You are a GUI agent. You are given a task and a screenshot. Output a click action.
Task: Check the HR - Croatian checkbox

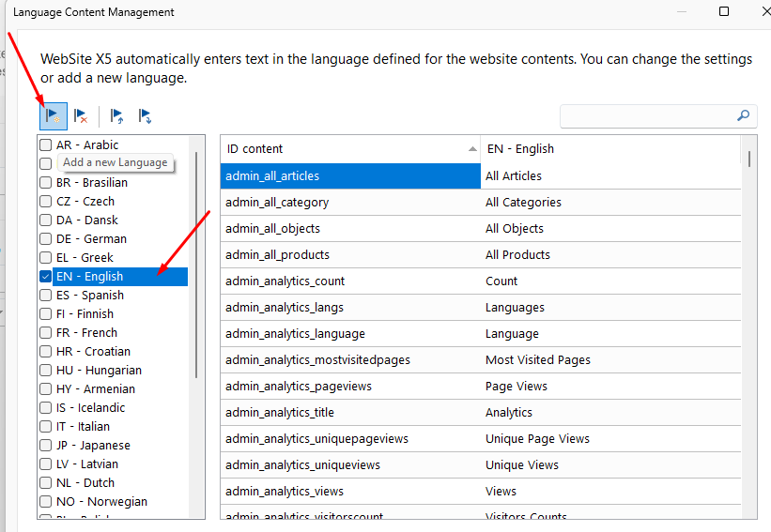[46, 352]
